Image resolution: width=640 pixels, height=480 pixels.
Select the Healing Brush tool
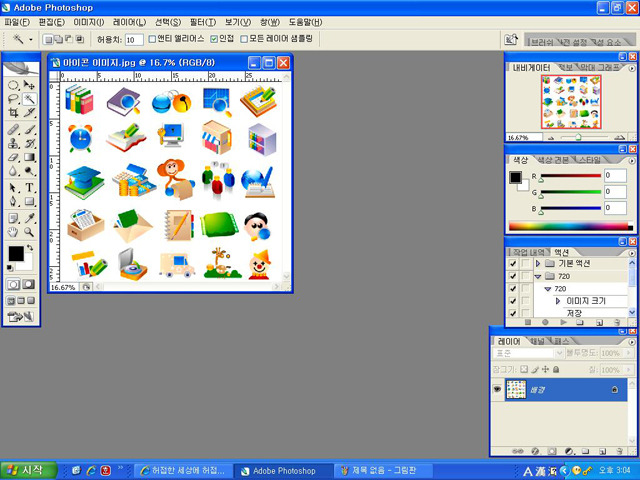pyautogui.click(x=13, y=130)
